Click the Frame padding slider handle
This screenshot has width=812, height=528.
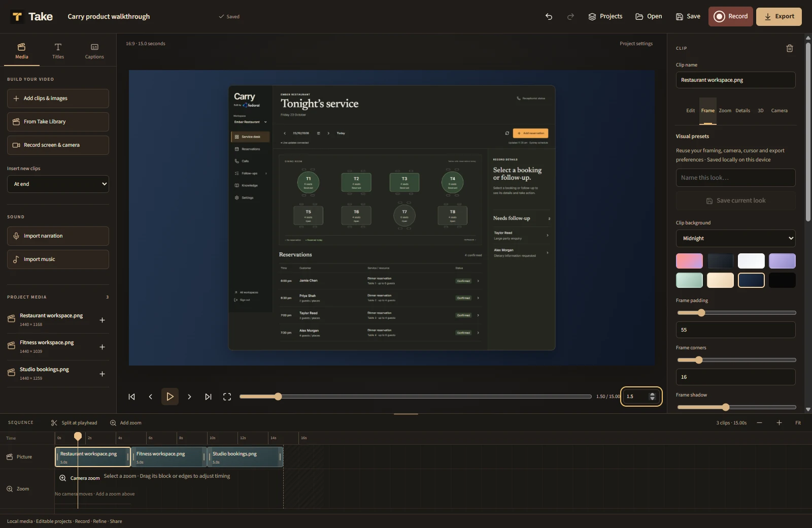coord(701,313)
